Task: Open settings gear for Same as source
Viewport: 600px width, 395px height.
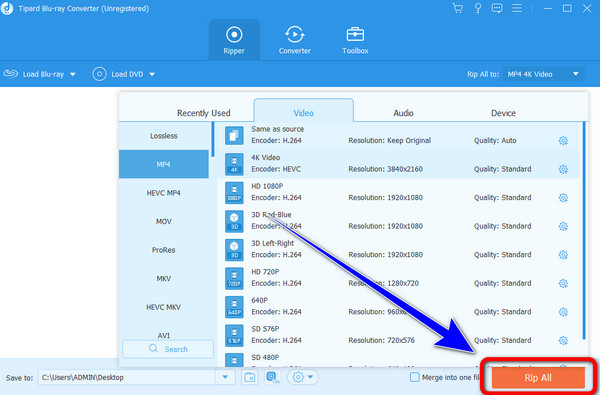Action: (x=563, y=140)
